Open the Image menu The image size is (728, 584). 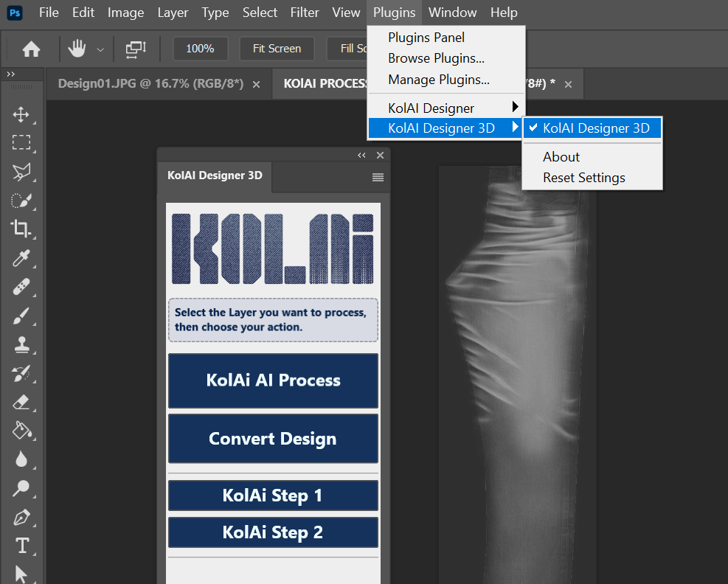125,13
